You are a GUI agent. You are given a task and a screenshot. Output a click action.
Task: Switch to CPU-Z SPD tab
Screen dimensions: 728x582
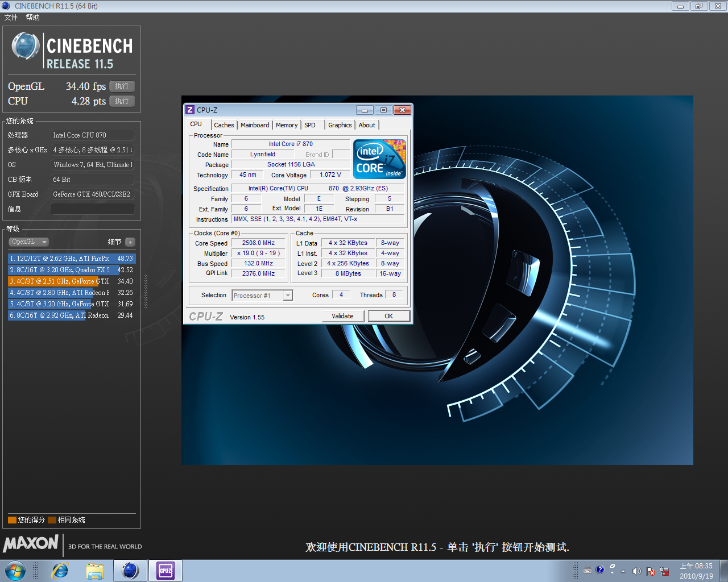tap(310, 125)
